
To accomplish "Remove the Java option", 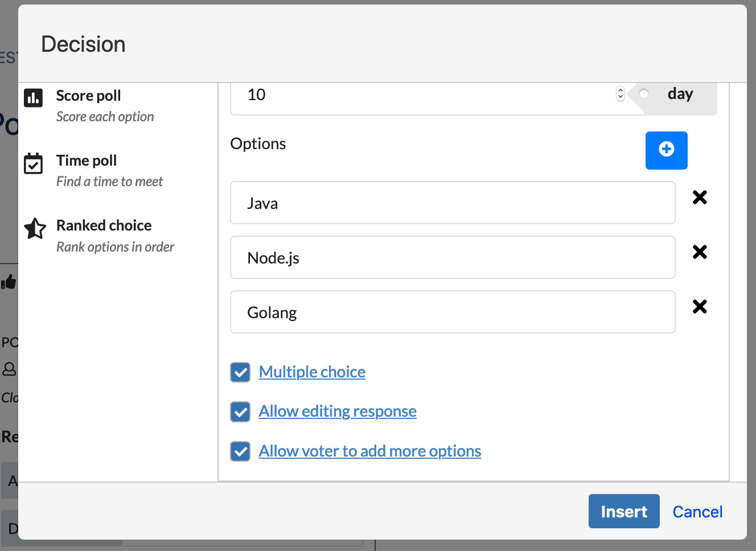I will coord(700,198).
